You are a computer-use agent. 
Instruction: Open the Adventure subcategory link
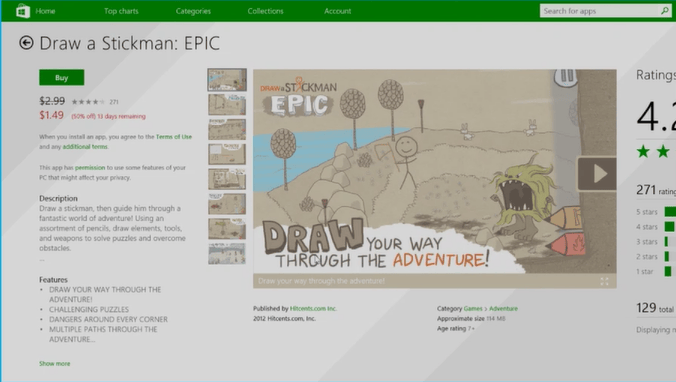click(x=503, y=309)
